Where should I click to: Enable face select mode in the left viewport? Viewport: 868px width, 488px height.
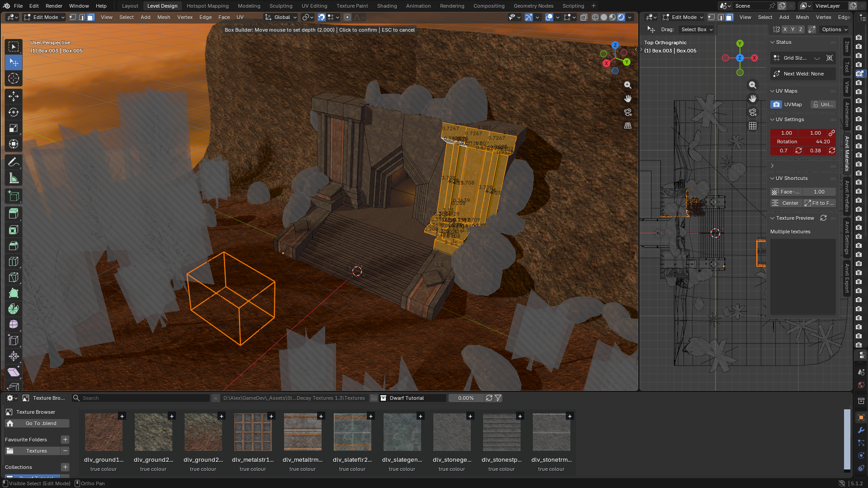[x=90, y=17]
